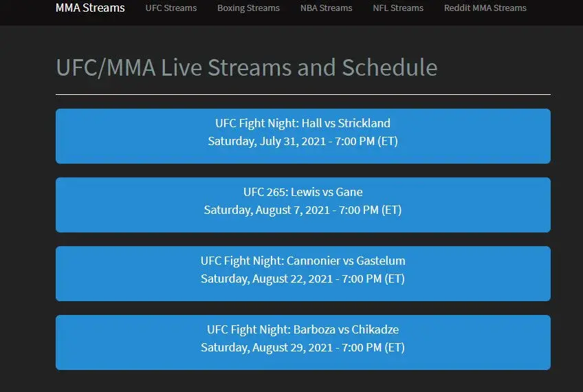
Task: Open the Hall vs Strickland Fight Night event
Action: click(x=303, y=136)
